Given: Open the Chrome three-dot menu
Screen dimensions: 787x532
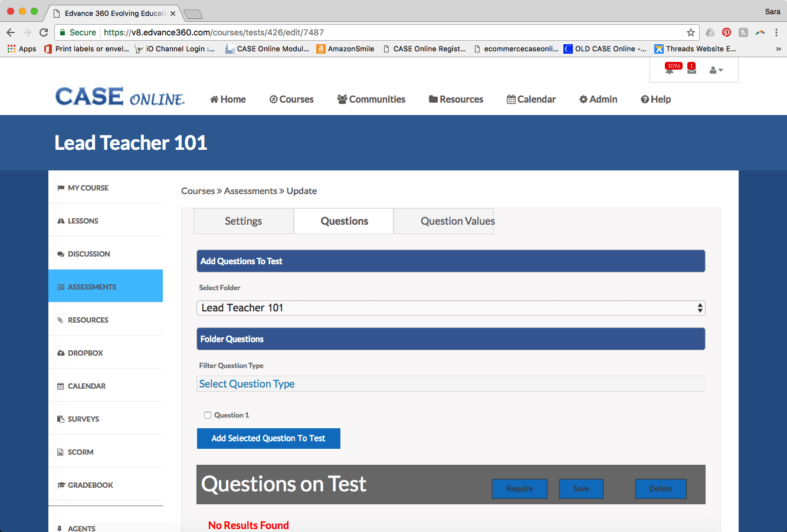Looking at the screenshot, I should (776, 32).
